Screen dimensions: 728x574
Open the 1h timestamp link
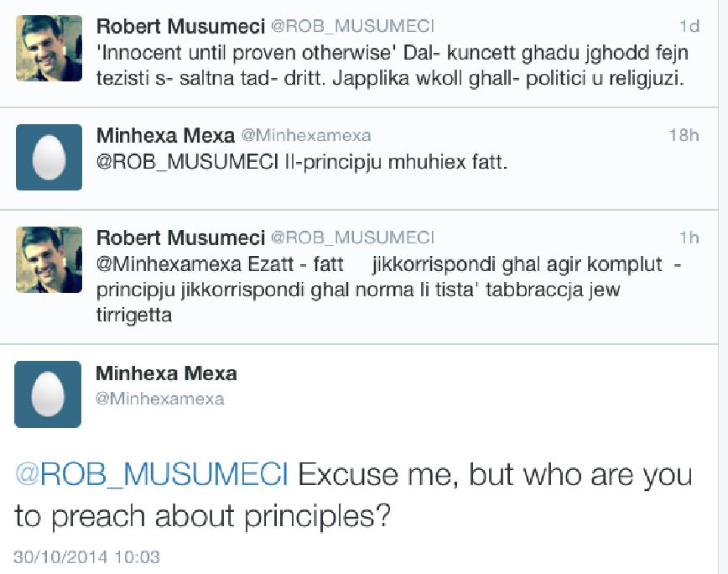click(689, 237)
